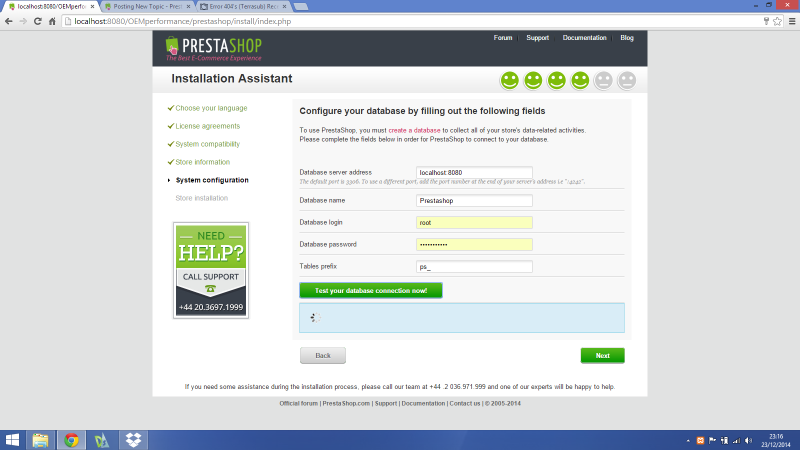The width and height of the screenshot is (800, 450).
Task: Click the PrestaShop logo in header
Action: [213, 47]
